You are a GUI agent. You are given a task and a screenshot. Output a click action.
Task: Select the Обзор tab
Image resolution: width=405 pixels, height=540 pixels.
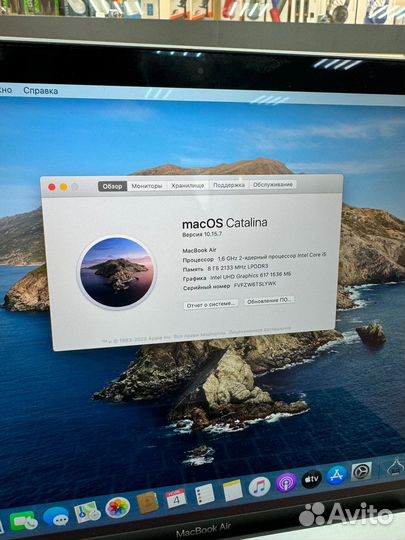pyautogui.click(x=113, y=186)
